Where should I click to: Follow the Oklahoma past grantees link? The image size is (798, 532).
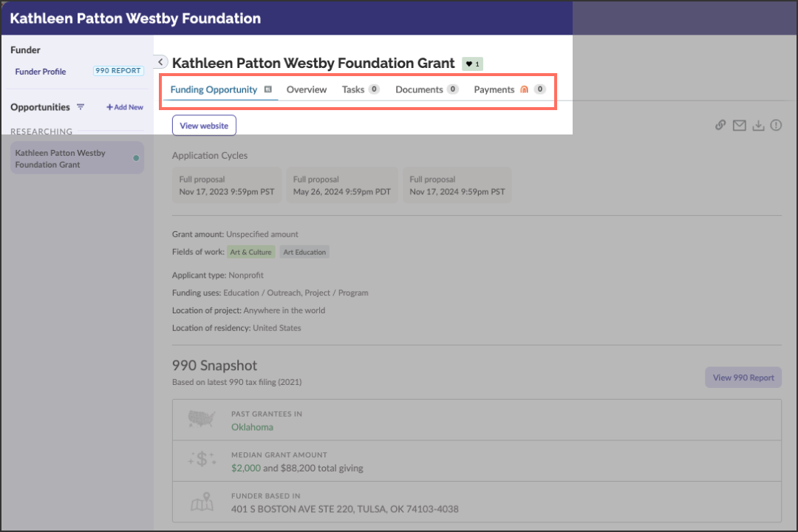pos(252,427)
